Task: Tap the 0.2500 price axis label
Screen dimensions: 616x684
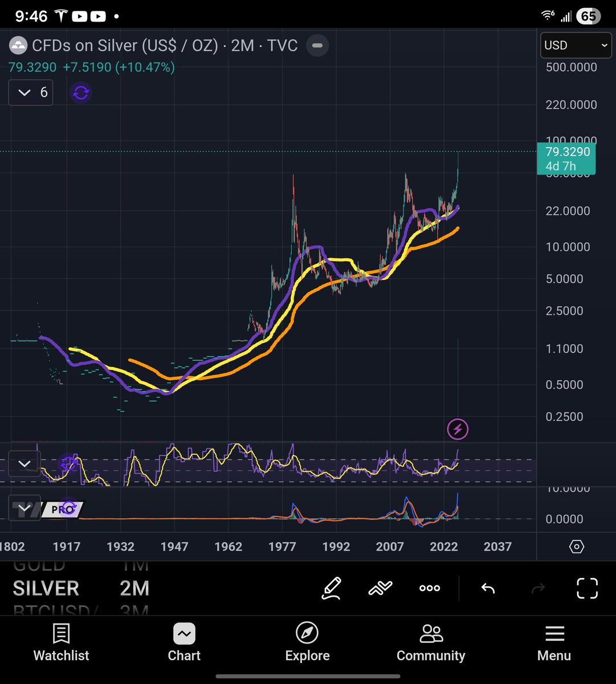Action: coord(564,417)
